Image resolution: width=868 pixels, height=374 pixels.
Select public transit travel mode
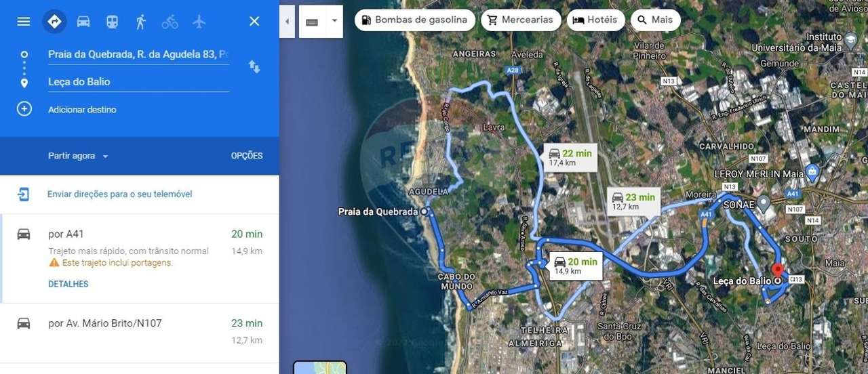click(x=112, y=22)
